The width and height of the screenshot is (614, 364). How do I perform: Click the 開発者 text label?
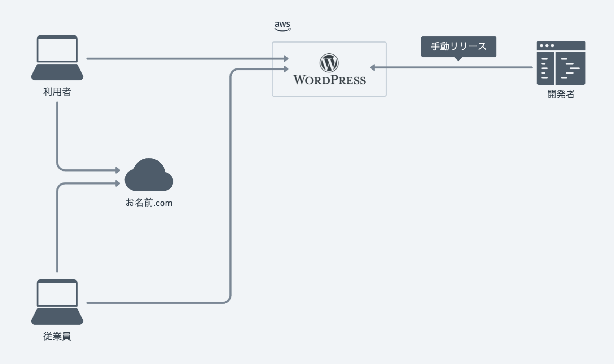(x=561, y=94)
